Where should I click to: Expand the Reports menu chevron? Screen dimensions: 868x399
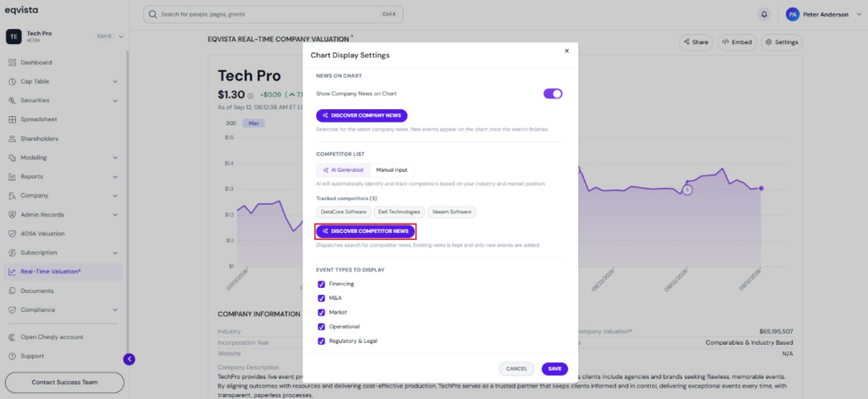click(115, 176)
